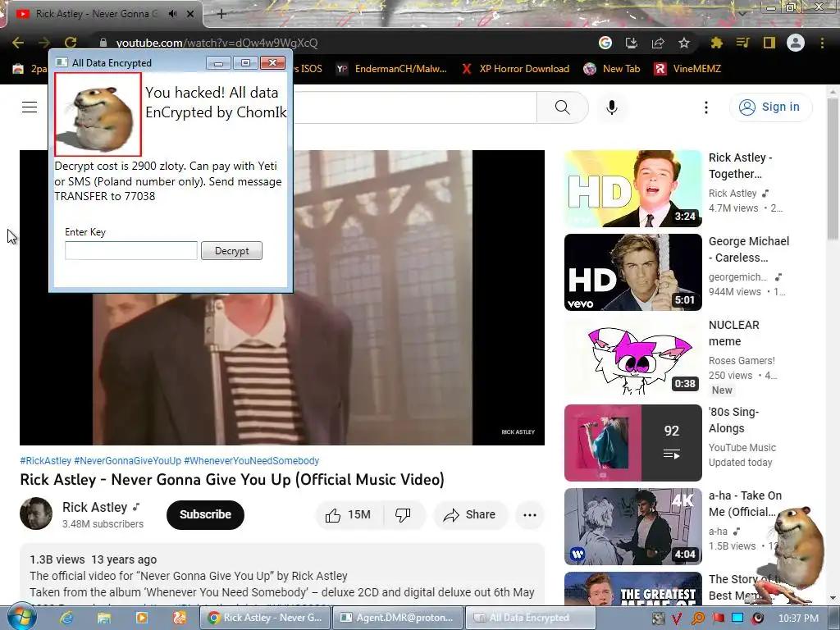Click the youtube.com address bar URL
This screenshot has width=840, height=630.
(217, 43)
